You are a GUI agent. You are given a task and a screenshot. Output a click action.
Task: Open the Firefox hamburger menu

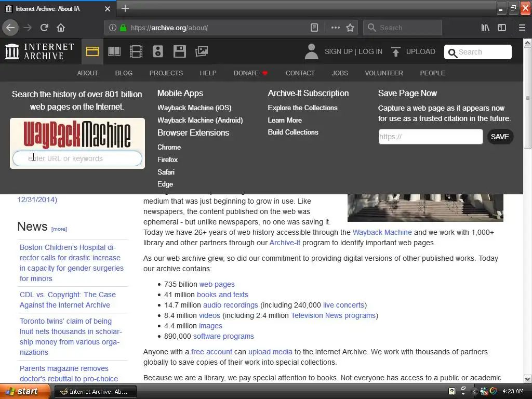(522, 28)
